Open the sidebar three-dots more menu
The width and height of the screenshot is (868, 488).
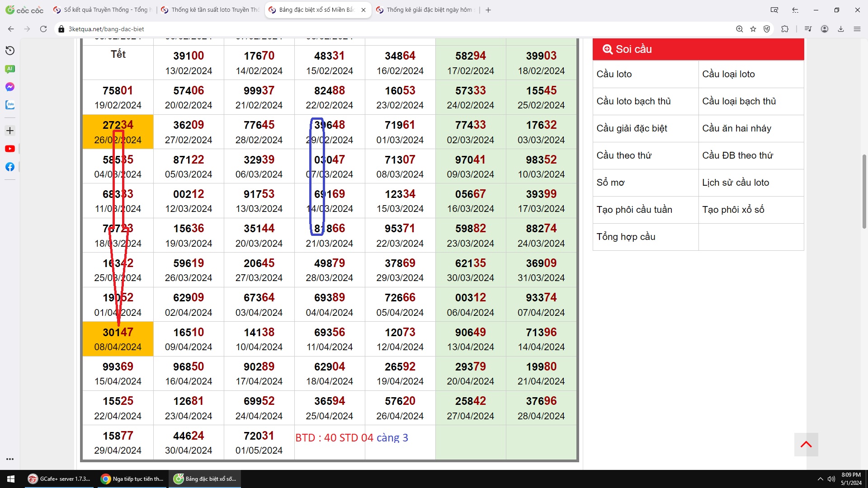tap(10, 459)
